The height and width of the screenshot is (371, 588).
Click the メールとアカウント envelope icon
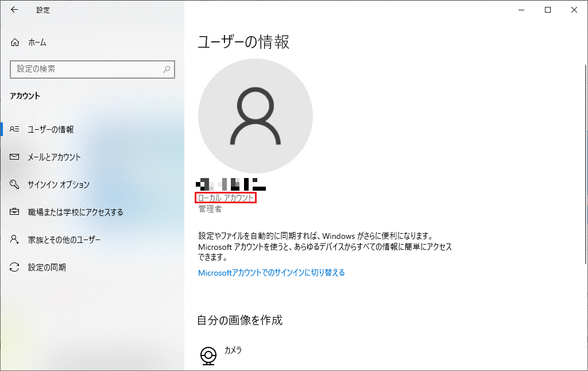click(16, 157)
